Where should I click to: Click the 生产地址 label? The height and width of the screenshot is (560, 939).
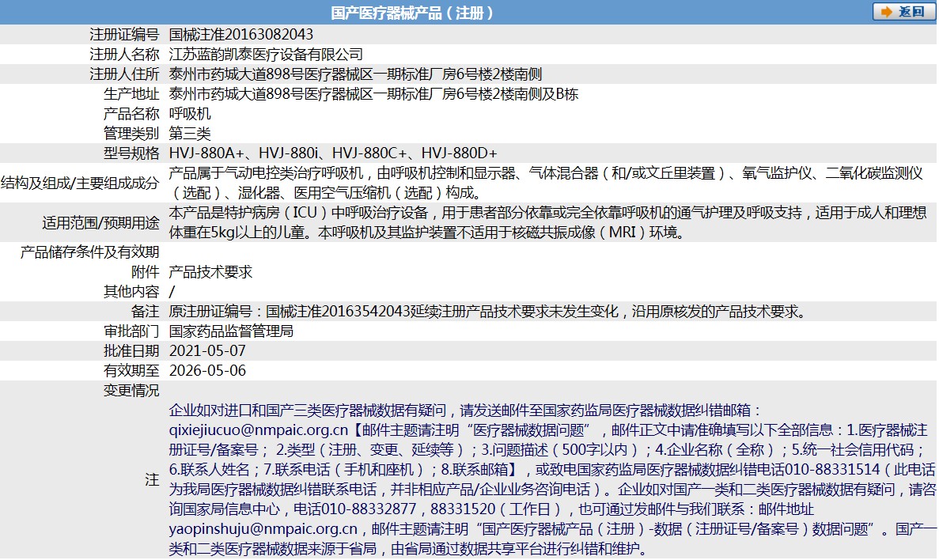[x=132, y=94]
